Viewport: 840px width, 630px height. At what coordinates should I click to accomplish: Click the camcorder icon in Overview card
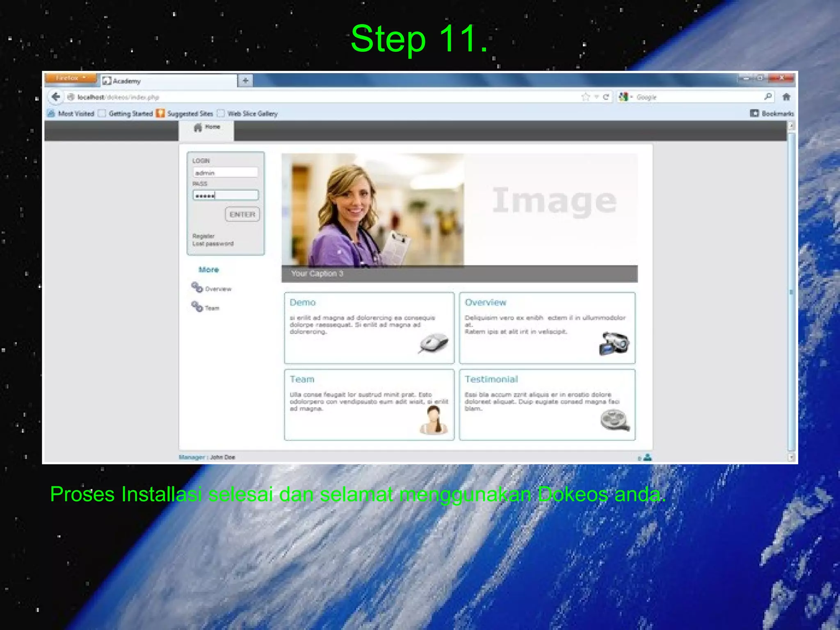point(614,344)
